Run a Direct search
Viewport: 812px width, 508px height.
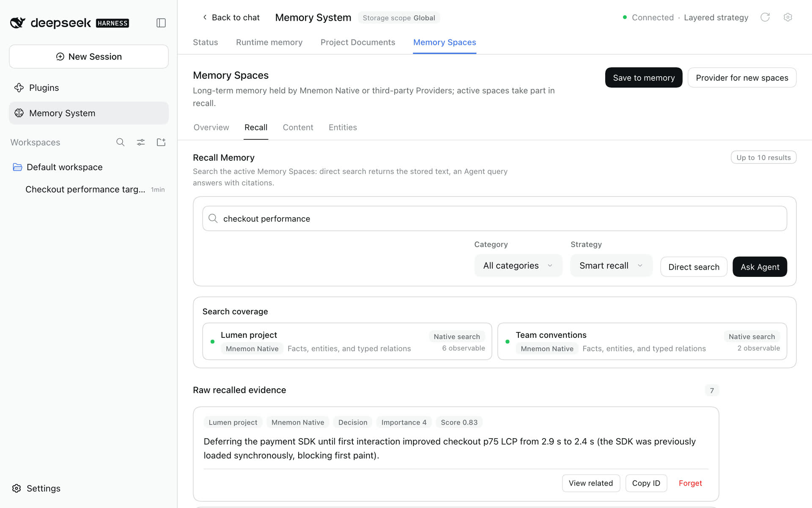pos(694,267)
